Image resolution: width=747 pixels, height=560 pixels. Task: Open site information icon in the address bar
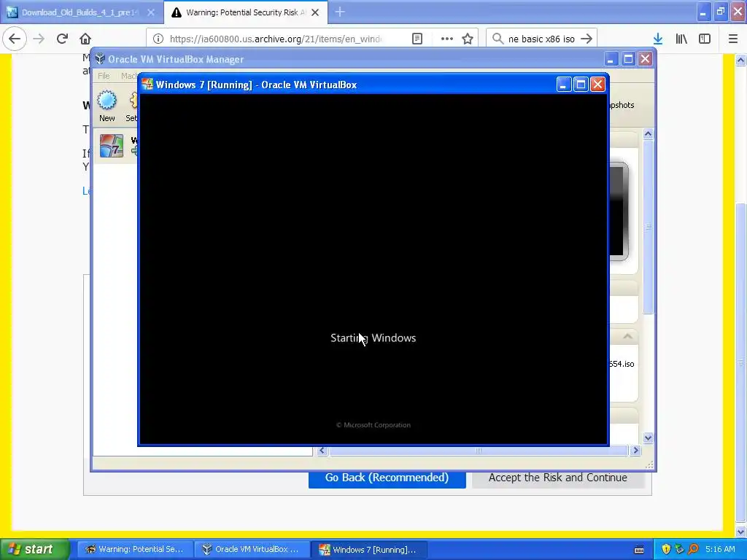pos(158,39)
